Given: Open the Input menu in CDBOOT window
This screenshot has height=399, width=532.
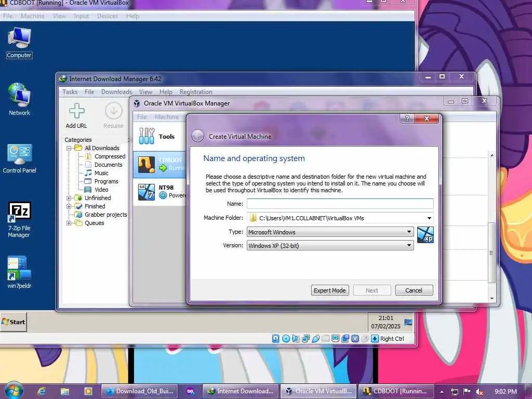Looking at the screenshot, I should (82, 16).
